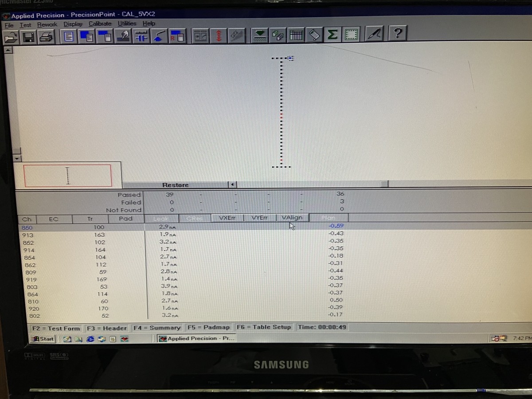Toggle the VAlign column button
The height and width of the screenshot is (399, 532).
292,218
